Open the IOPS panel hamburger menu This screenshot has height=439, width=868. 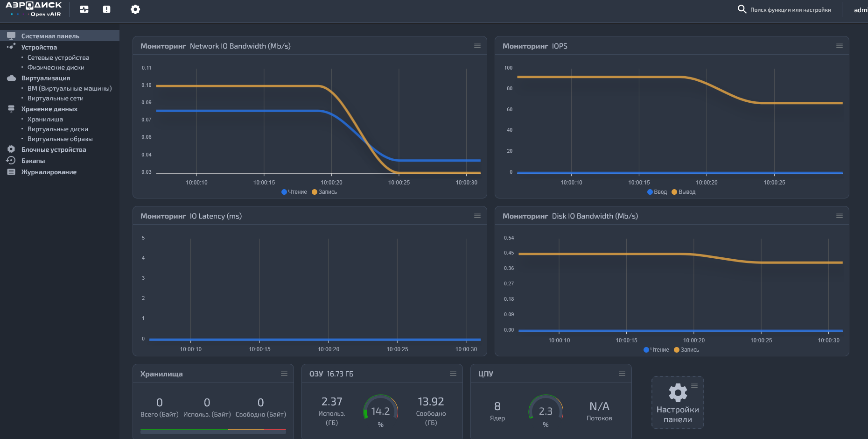(839, 46)
